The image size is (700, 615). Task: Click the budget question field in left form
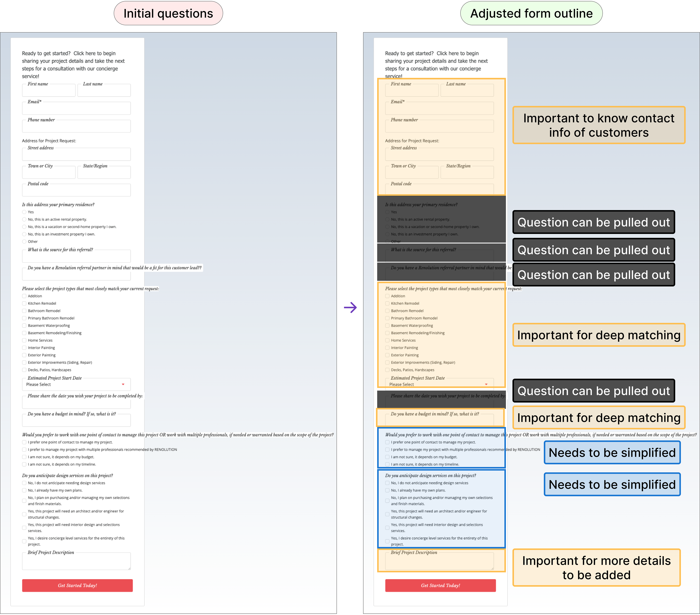tap(76, 421)
